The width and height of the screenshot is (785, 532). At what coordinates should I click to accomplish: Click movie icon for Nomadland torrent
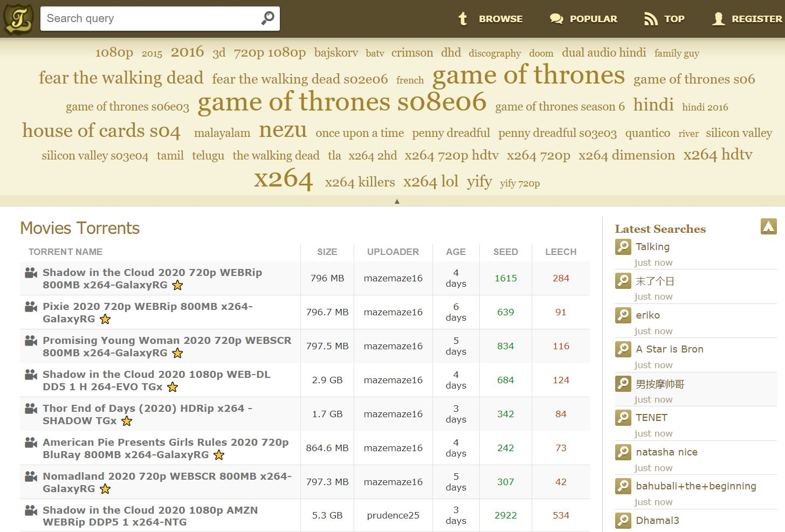(31, 476)
